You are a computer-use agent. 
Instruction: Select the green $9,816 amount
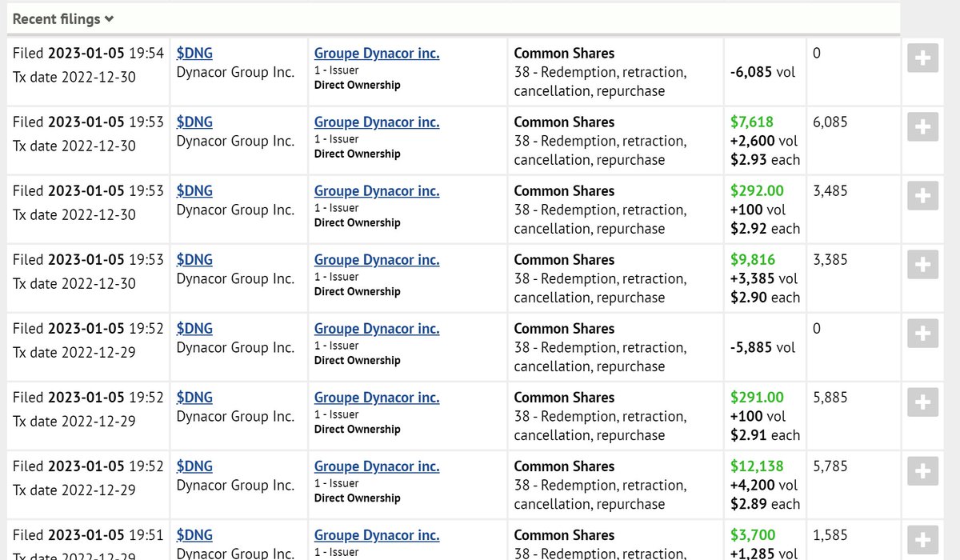pos(753,260)
